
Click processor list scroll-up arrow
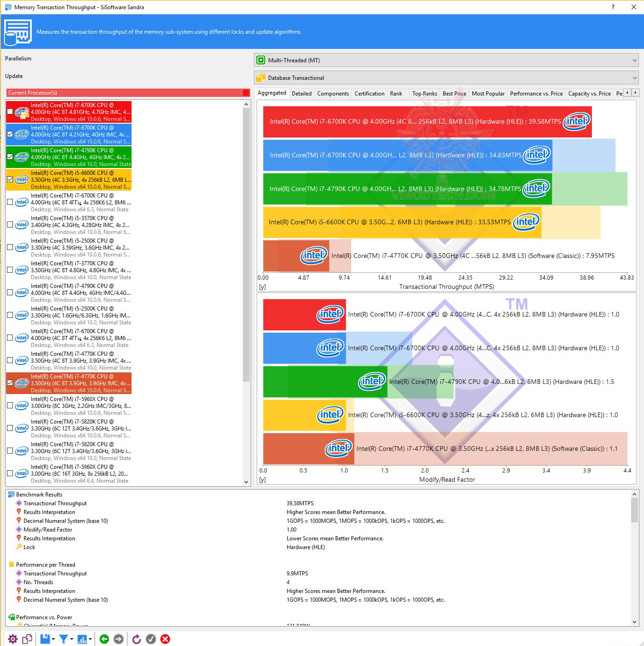coord(246,104)
